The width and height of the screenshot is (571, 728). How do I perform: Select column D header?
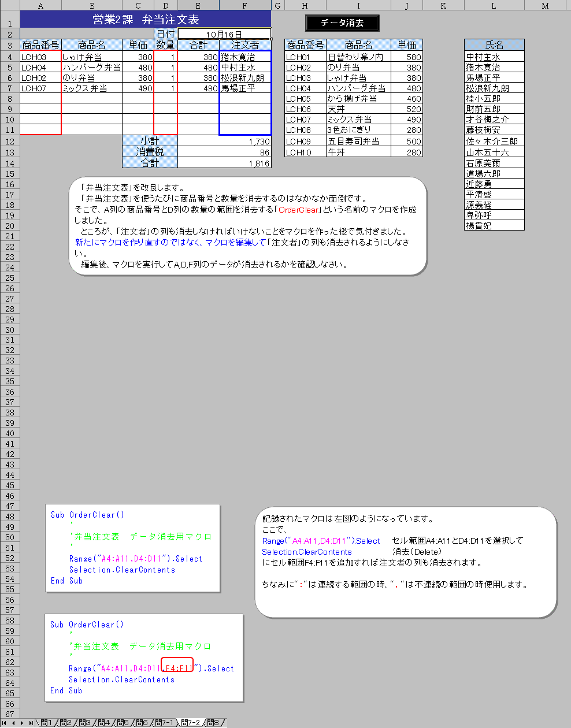pyautogui.click(x=165, y=5)
